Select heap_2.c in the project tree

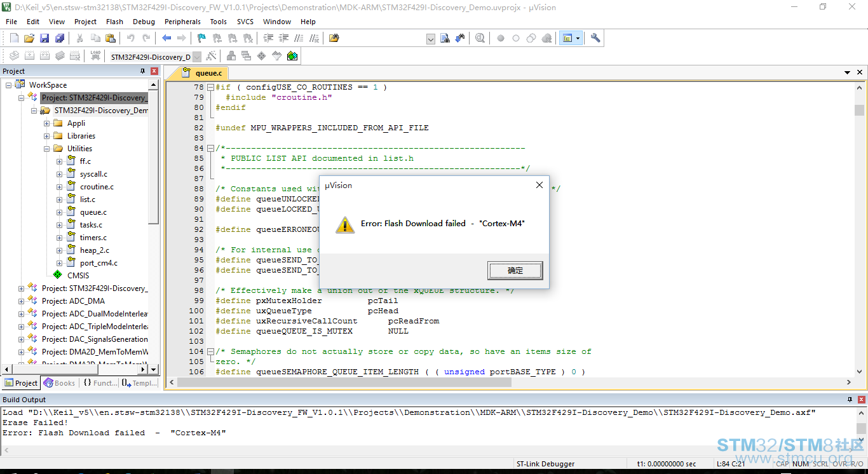point(95,250)
